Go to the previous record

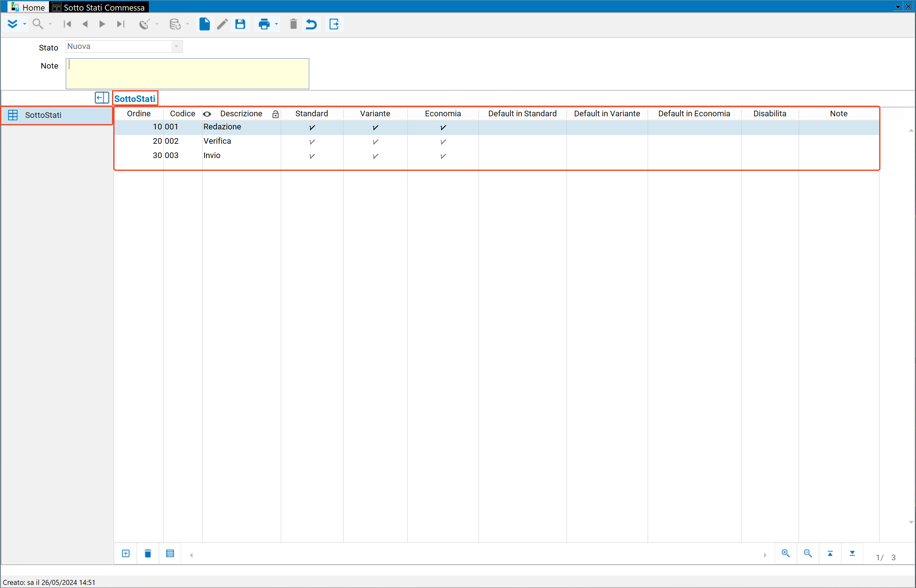(x=85, y=24)
